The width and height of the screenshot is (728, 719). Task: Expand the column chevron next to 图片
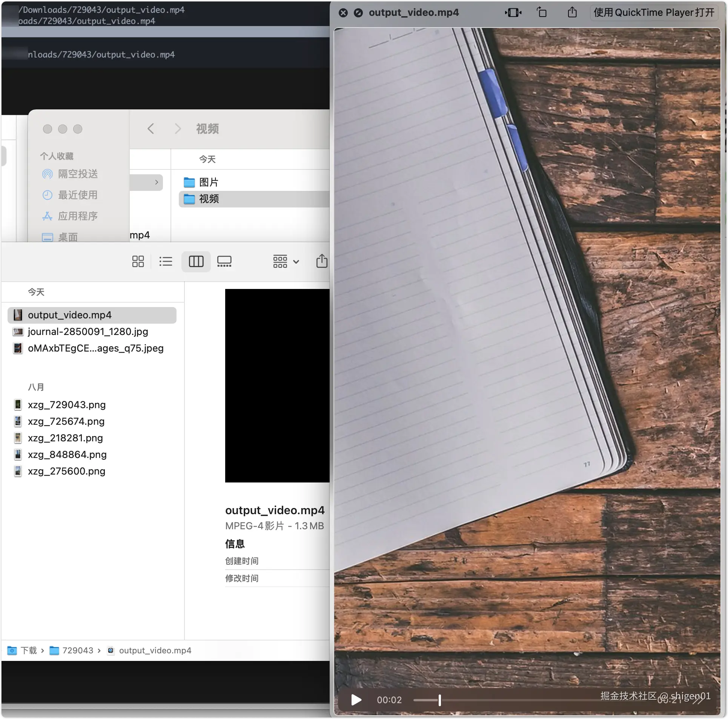click(x=157, y=182)
